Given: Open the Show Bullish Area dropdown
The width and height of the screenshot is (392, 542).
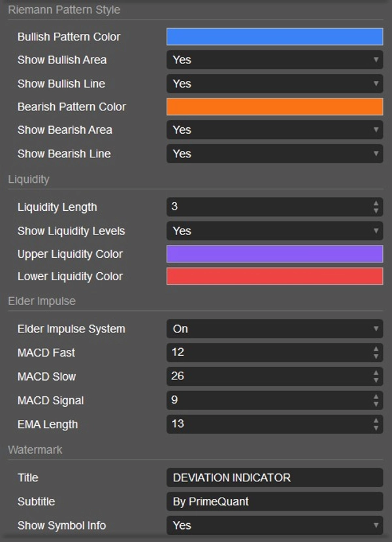Looking at the screenshot, I should [x=274, y=59].
